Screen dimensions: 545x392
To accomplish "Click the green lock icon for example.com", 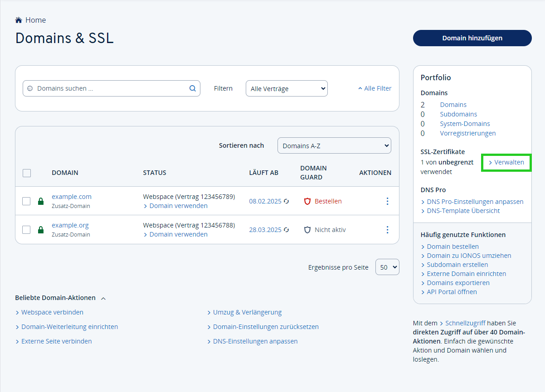I will click(x=41, y=201).
